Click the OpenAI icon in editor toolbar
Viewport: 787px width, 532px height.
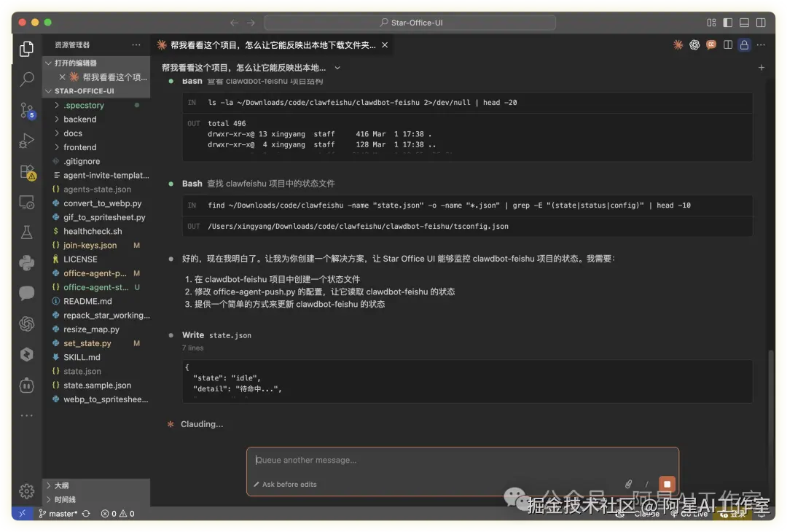click(x=694, y=45)
